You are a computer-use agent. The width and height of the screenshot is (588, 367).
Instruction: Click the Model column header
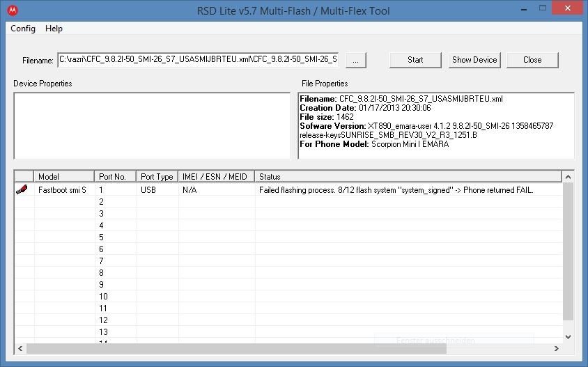pyautogui.click(x=64, y=177)
